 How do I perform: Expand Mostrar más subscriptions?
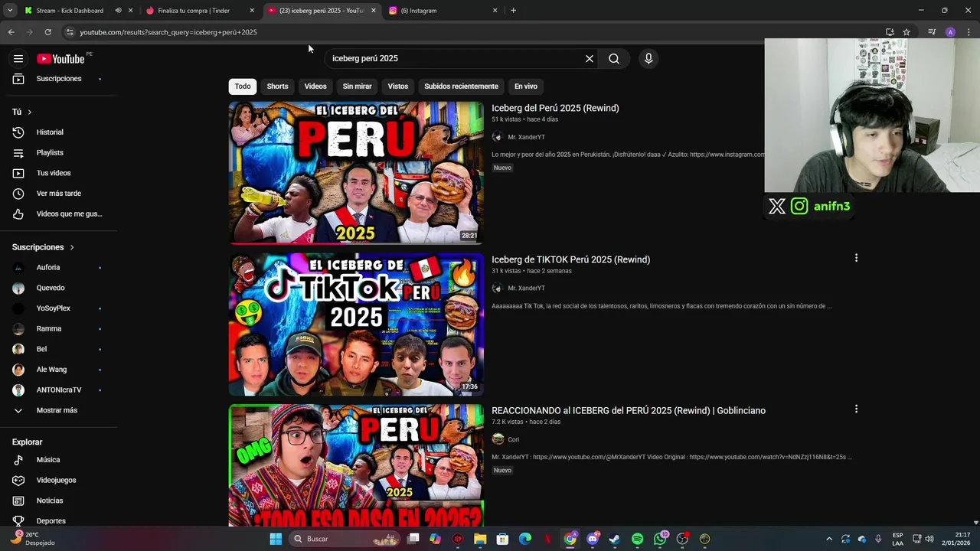tap(58, 410)
